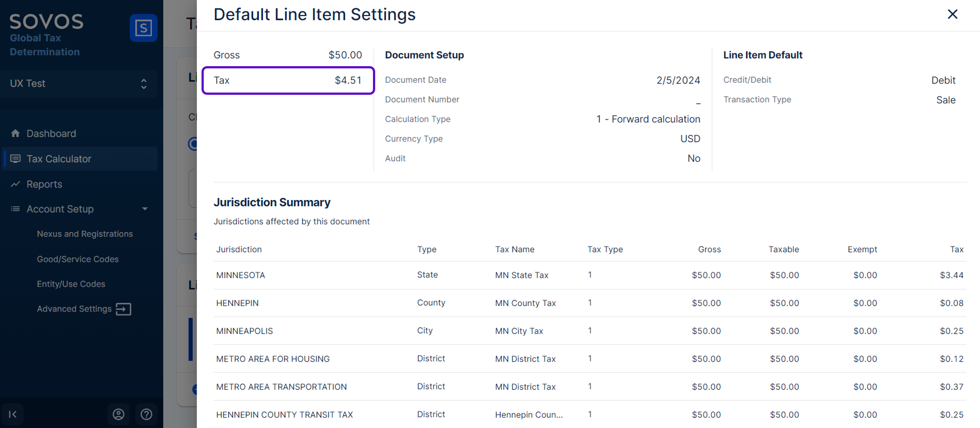
Task: Open Nexus and Registrations page
Action: coord(85,234)
